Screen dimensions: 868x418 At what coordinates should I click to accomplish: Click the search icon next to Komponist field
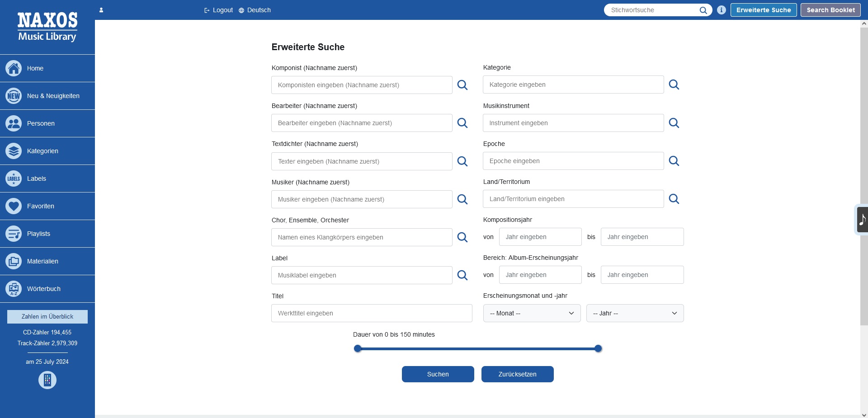(462, 85)
